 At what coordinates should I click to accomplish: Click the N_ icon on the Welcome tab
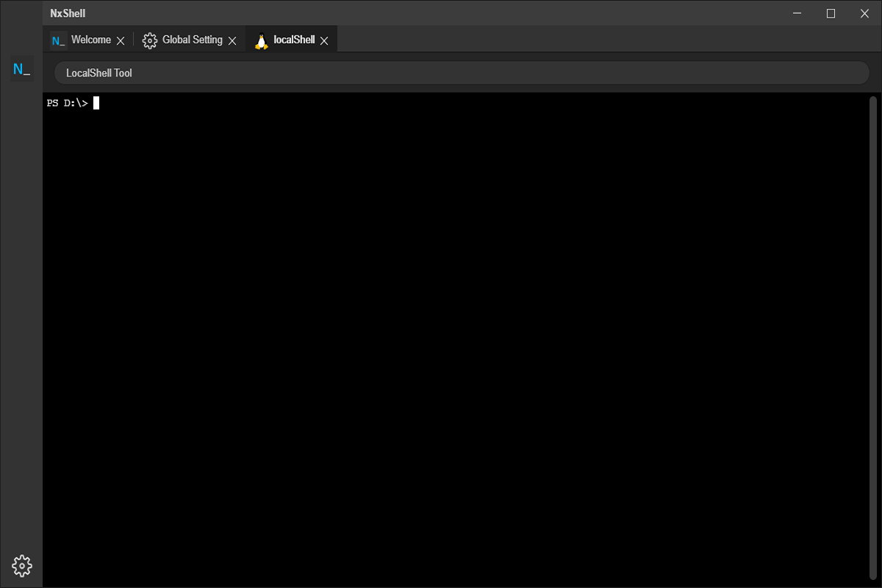pyautogui.click(x=57, y=40)
